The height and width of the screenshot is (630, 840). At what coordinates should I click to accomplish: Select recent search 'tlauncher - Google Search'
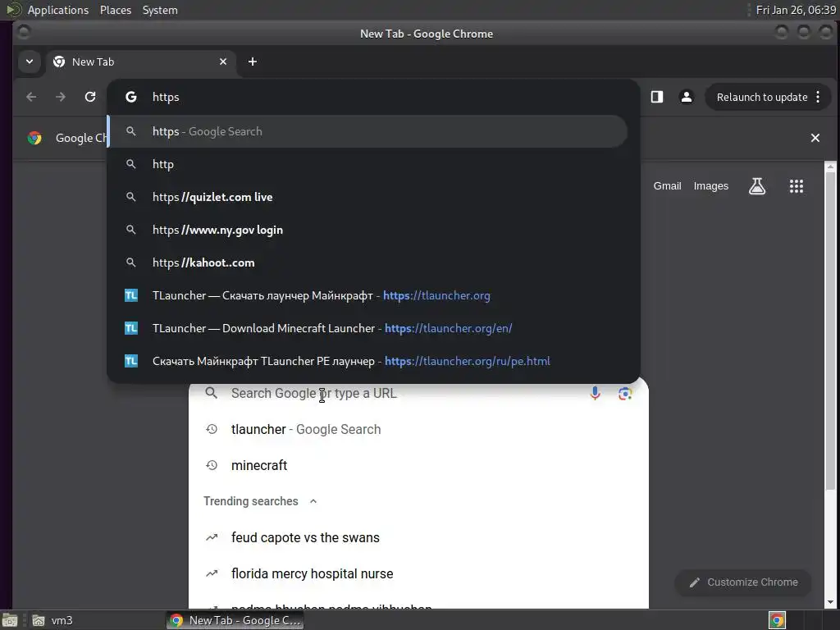click(418, 429)
